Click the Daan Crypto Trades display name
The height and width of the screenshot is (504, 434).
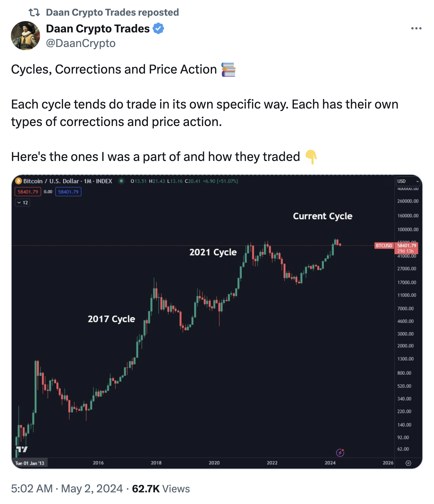pos(98,28)
